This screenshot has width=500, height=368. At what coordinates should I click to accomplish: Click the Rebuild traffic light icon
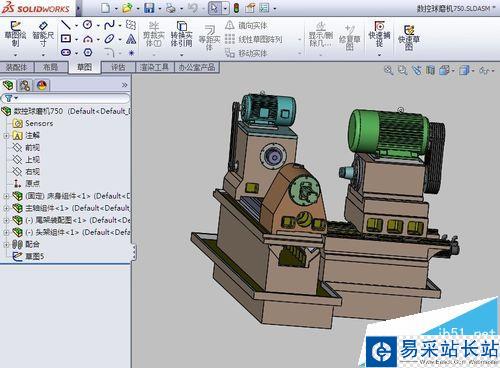click(x=236, y=8)
